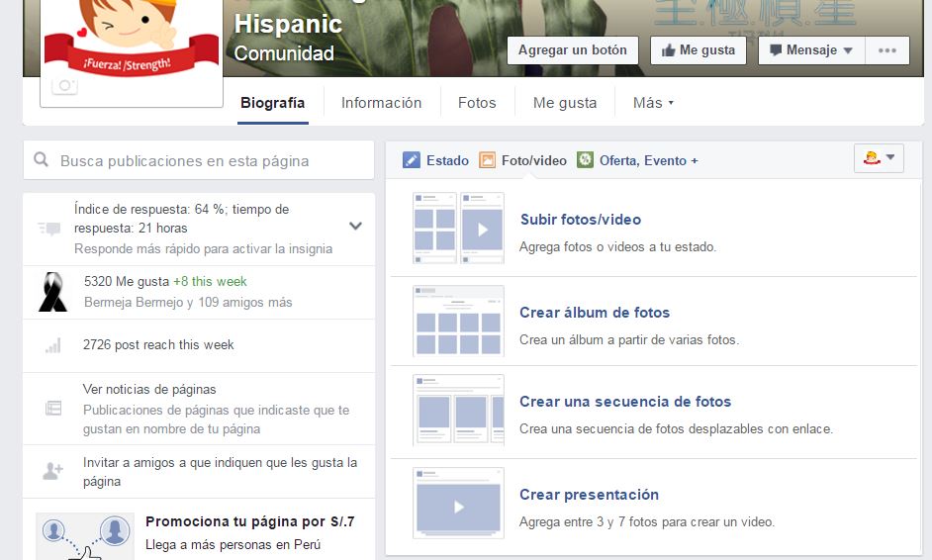Select the Foto/video composer tab
The image size is (932, 560).
coord(523,160)
